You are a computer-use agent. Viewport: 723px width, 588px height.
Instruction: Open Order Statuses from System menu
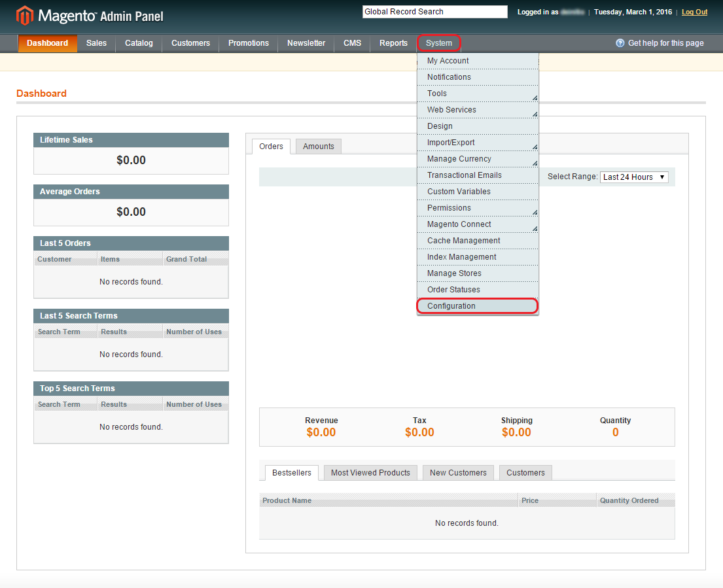pyautogui.click(x=478, y=290)
